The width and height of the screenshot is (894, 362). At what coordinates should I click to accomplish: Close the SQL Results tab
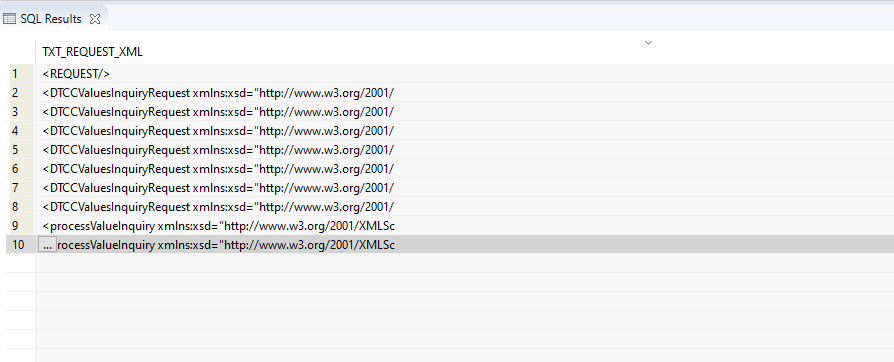(x=95, y=19)
